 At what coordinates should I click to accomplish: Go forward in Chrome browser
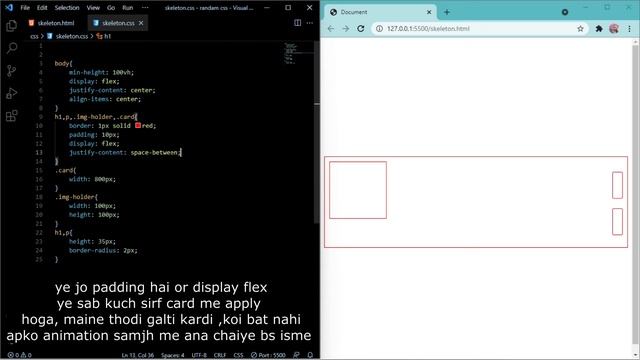[346, 29]
